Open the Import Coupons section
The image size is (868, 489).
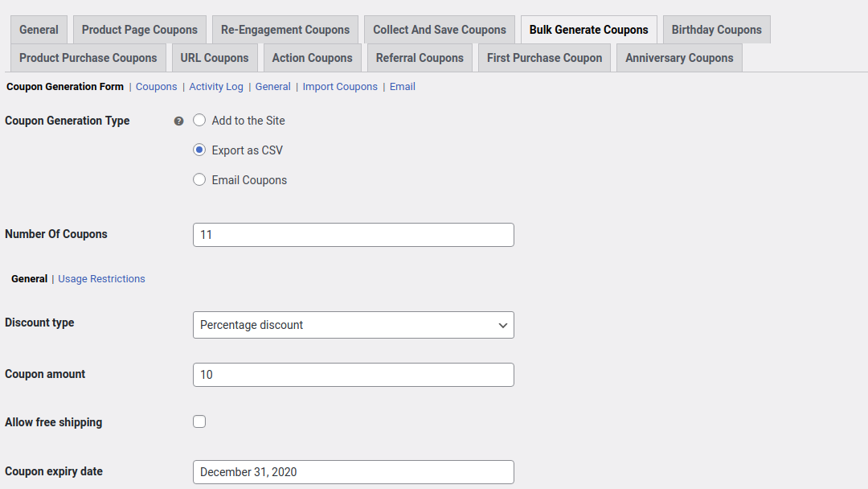tap(339, 86)
